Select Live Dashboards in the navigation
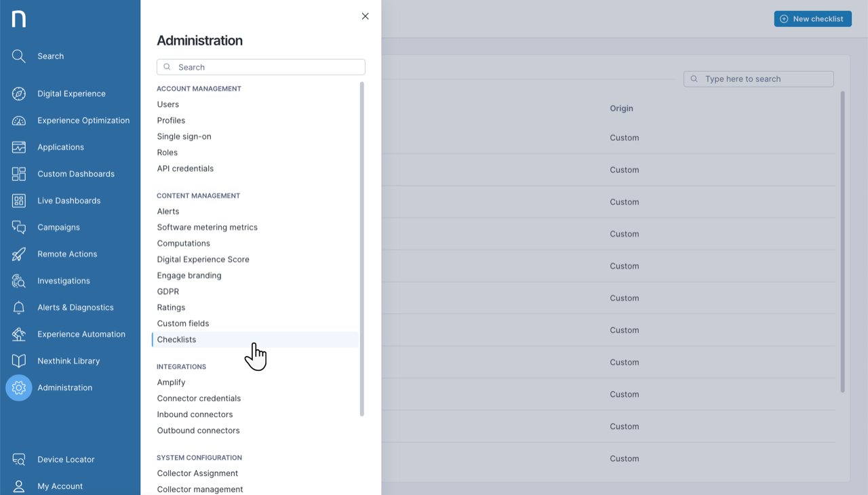This screenshot has height=495, width=868. (x=18, y=200)
